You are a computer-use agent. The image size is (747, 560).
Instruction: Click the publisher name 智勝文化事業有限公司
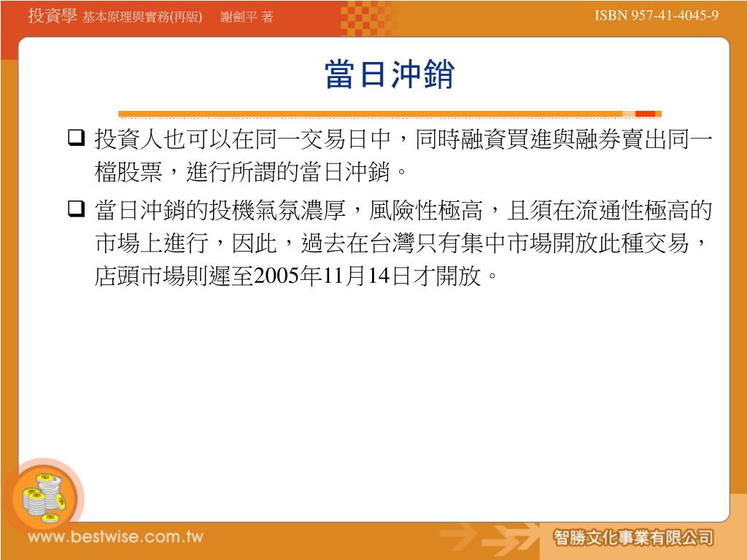coord(633,537)
